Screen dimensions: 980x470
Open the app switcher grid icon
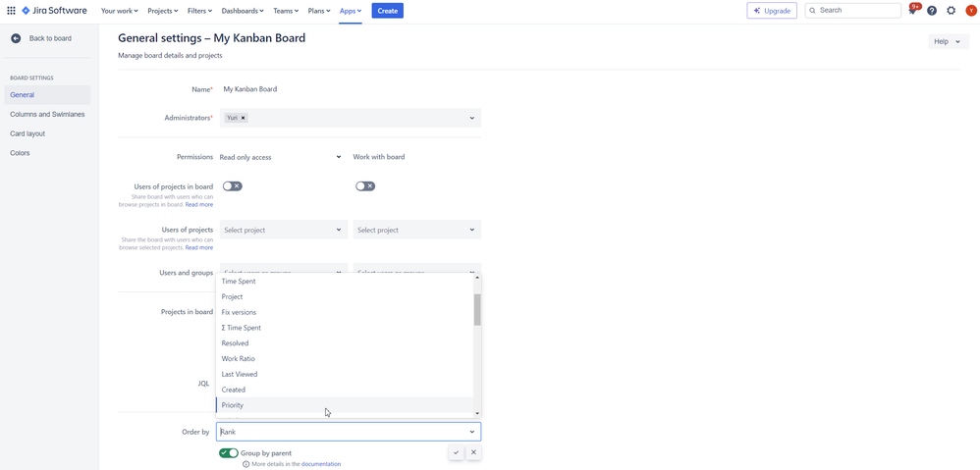click(11, 11)
